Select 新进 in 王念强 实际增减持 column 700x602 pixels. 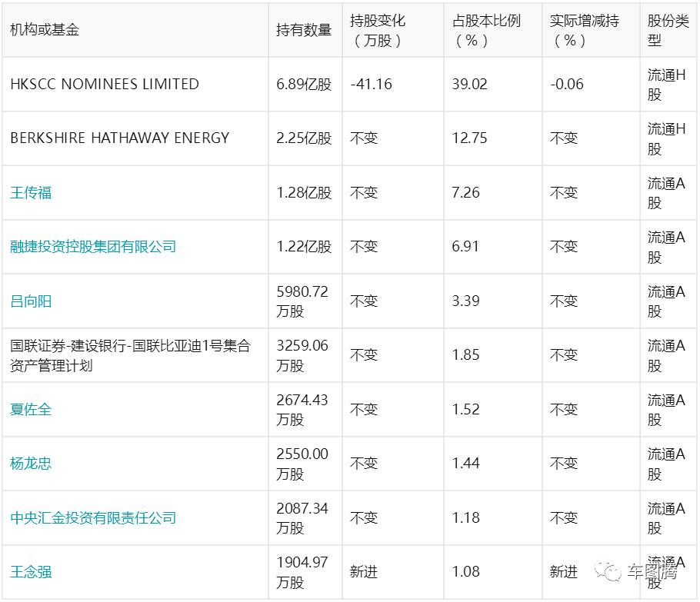564,572
